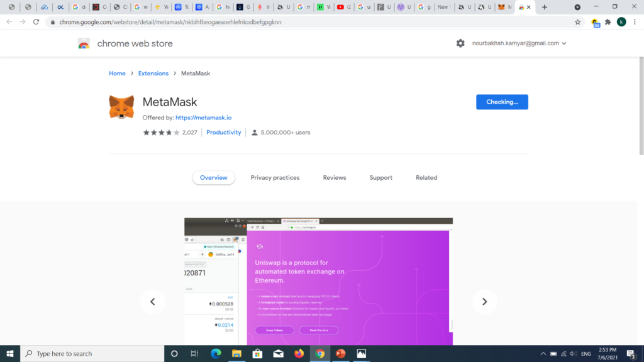Click the MetaMask breadcrumb text
The height and width of the screenshot is (362, 644).
(x=196, y=74)
